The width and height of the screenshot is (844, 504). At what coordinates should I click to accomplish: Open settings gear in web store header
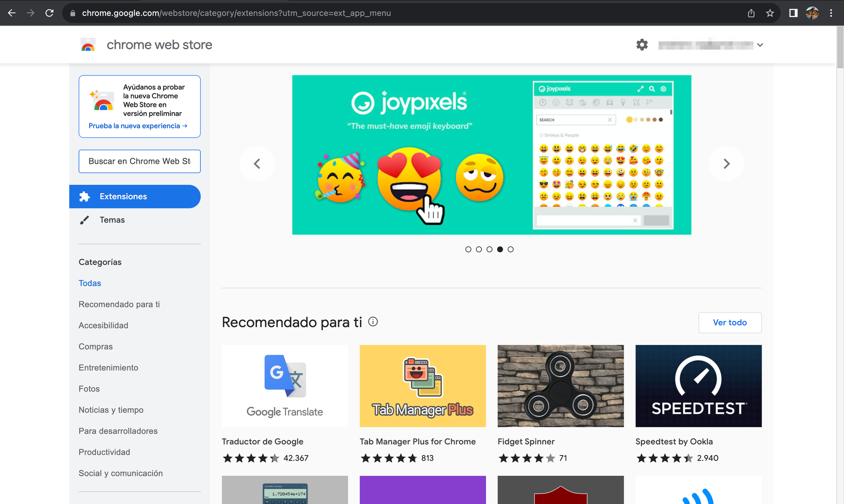[642, 45]
